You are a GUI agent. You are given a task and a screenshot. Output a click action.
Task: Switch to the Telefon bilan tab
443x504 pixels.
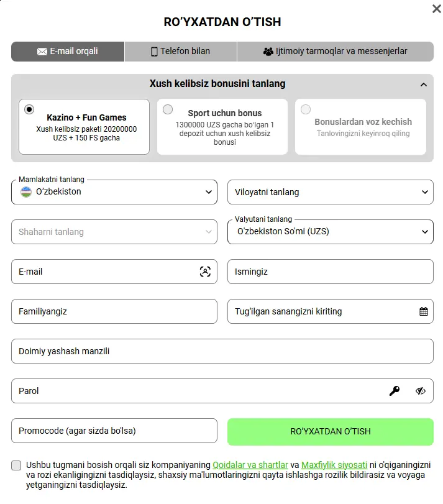click(180, 52)
